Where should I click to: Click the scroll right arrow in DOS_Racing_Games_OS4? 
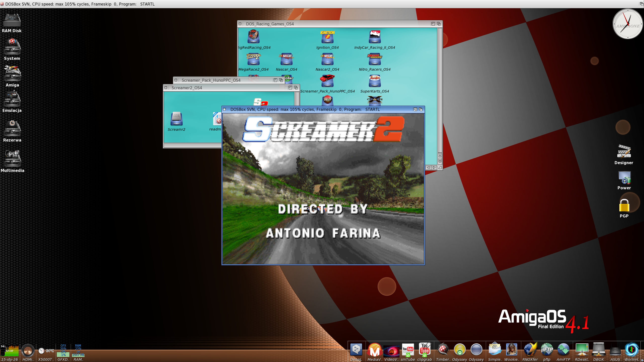tap(434, 168)
